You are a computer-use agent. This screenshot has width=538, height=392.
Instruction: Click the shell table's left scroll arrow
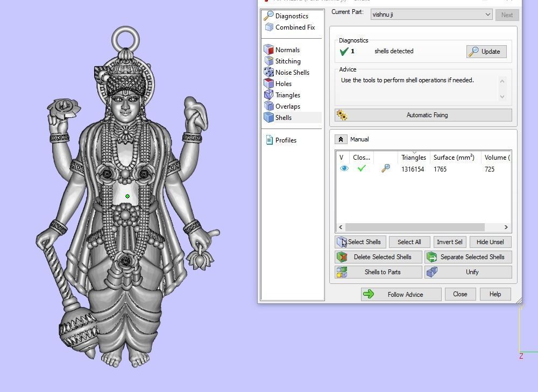click(341, 227)
